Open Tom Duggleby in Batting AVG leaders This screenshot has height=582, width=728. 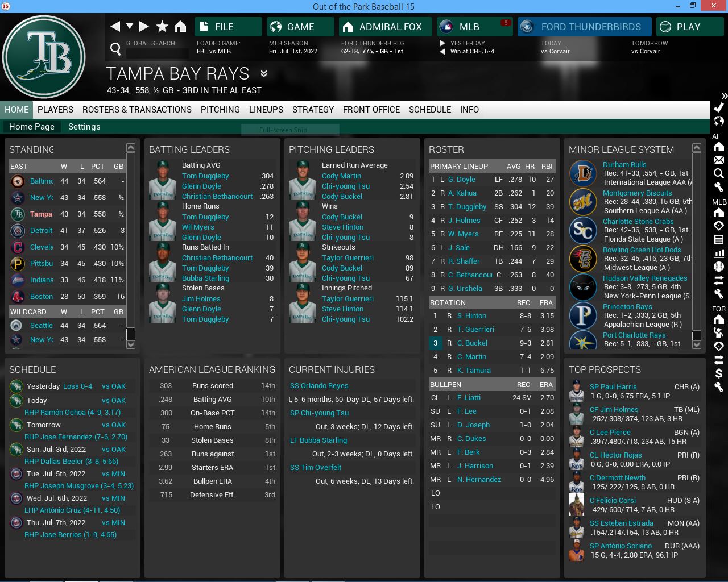[x=205, y=176]
